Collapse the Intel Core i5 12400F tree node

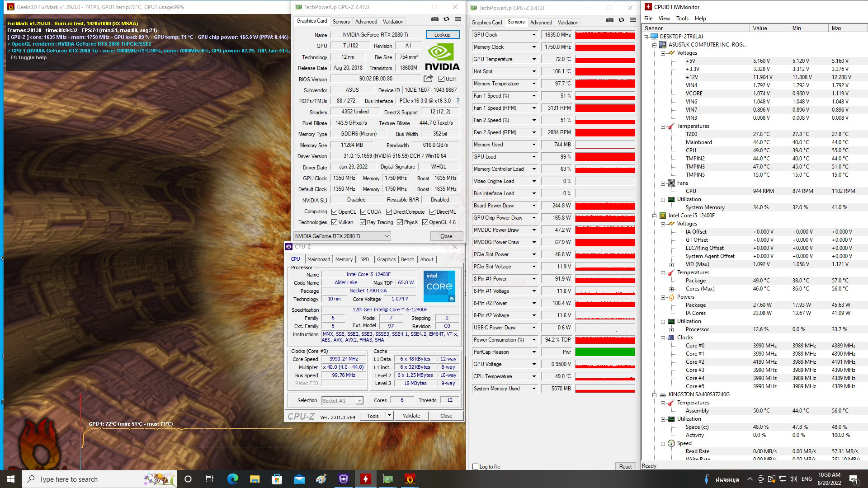click(654, 216)
